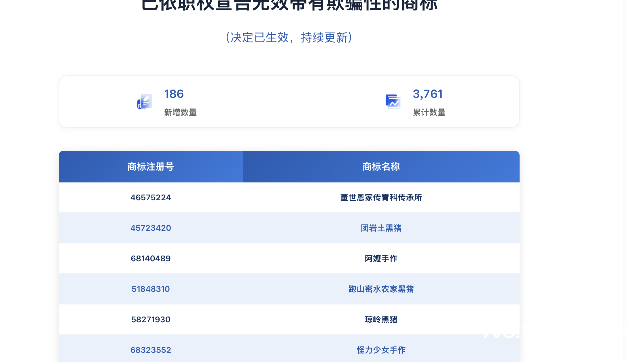This screenshot has width=644, height=362.
Task: Select trademark name 跑山密水农家黑猪
Action: (381, 289)
